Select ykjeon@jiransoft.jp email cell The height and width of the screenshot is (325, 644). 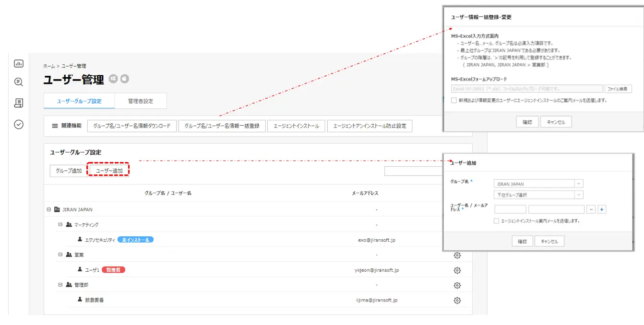pyautogui.click(x=377, y=270)
